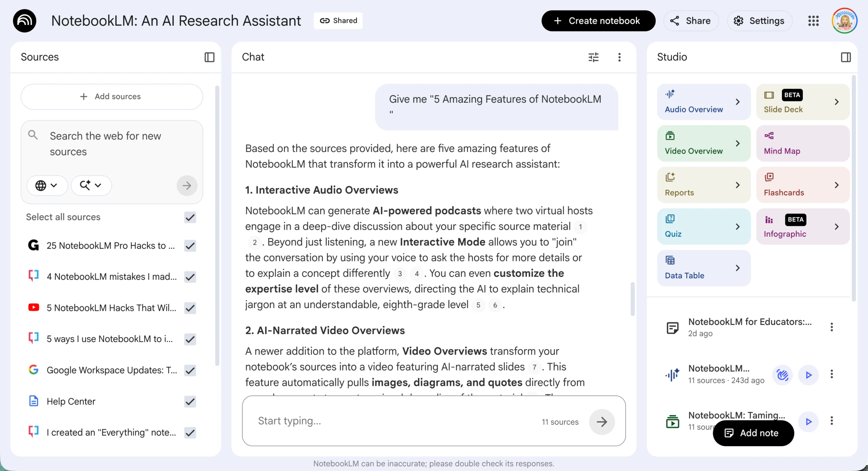Collapse the Studio panel with its icon

[846, 57]
